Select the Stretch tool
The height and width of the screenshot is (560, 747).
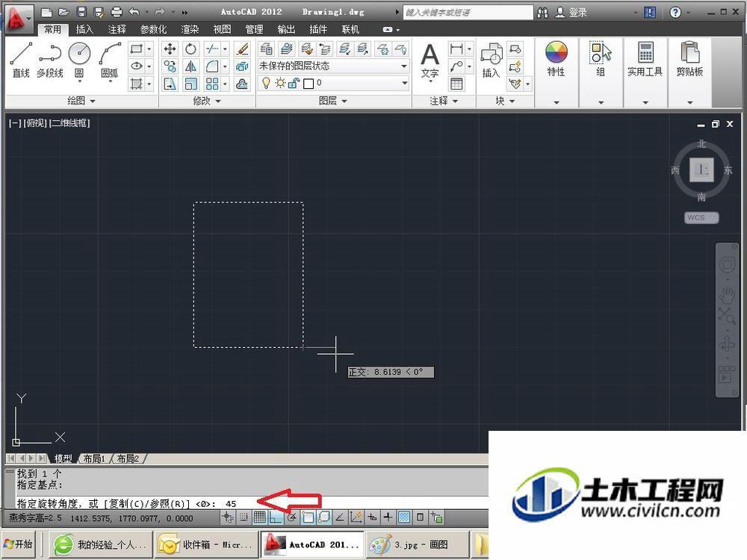(170, 84)
